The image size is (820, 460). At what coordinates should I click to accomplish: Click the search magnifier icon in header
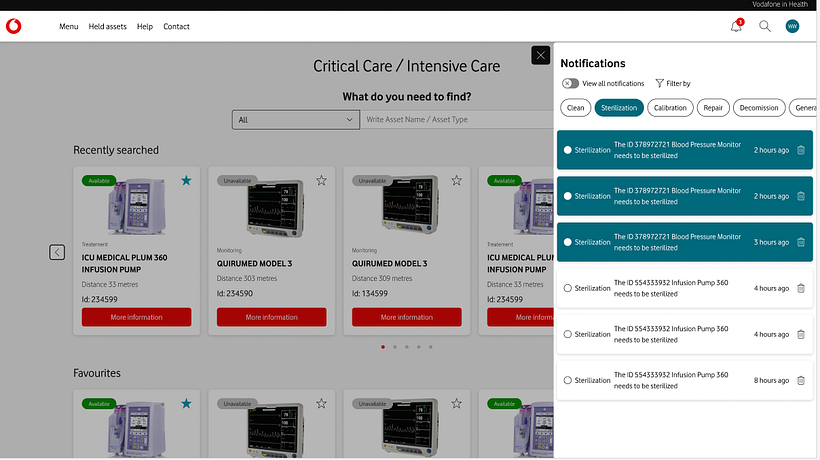pos(765,27)
